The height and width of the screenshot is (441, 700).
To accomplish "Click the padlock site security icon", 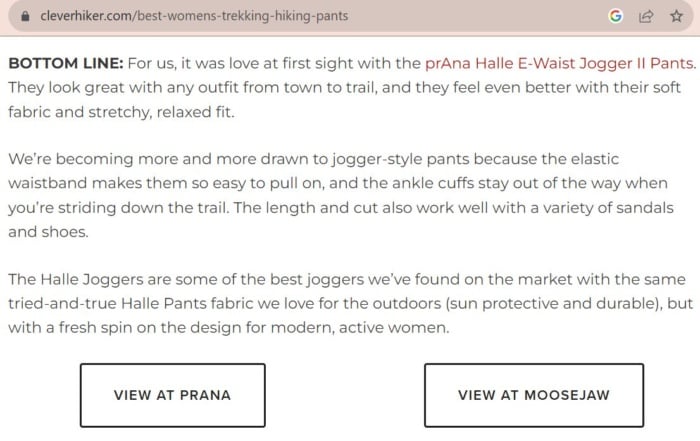I will (x=25, y=16).
